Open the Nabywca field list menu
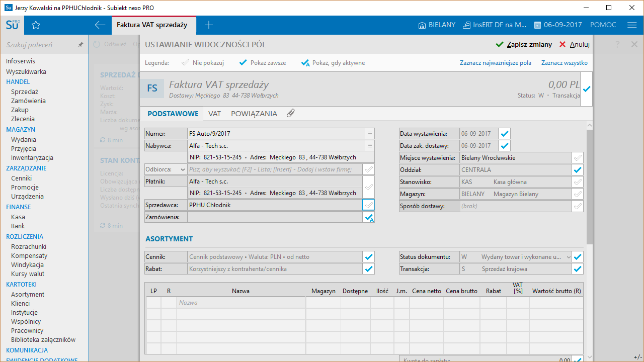Image resolution: width=644 pixels, height=362 pixels. 370,146
